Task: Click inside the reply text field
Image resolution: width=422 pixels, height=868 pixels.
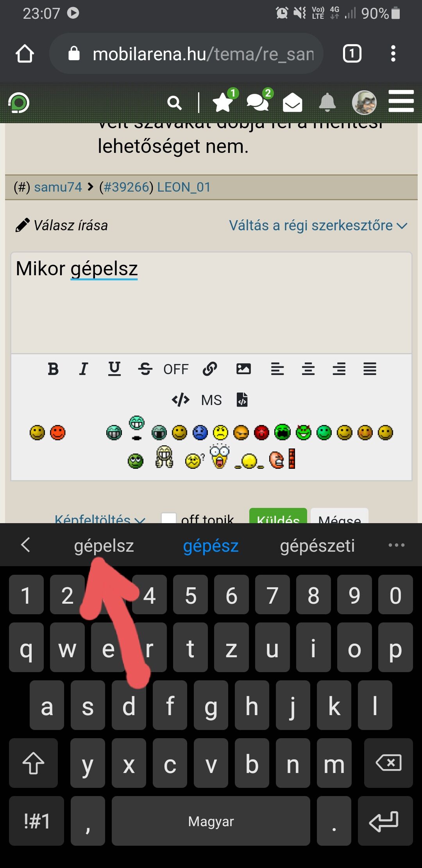Action: (211, 303)
